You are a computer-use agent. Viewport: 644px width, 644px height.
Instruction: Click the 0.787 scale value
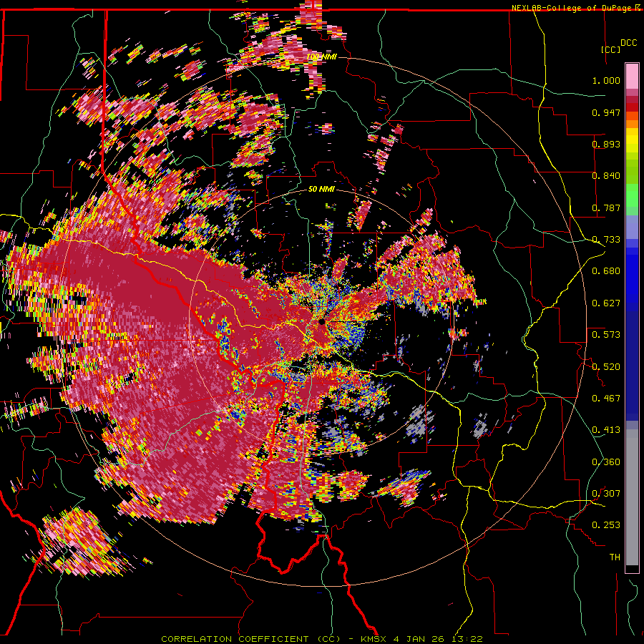click(x=606, y=208)
